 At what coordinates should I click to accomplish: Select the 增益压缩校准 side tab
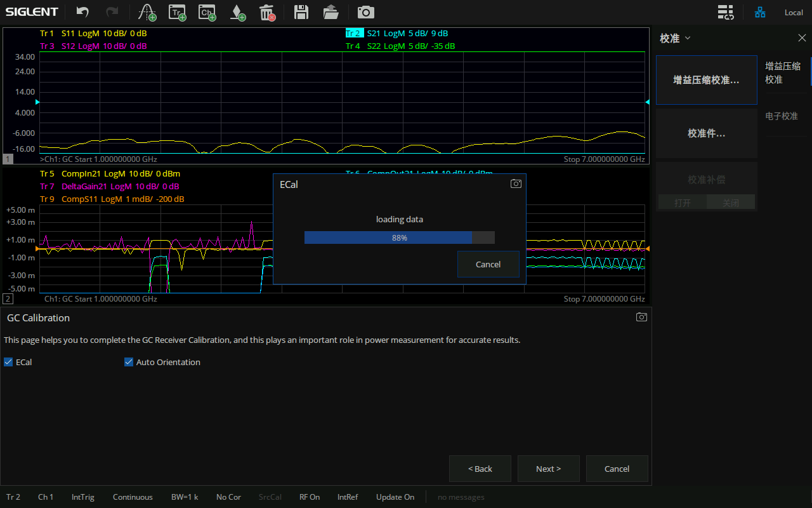click(783, 72)
